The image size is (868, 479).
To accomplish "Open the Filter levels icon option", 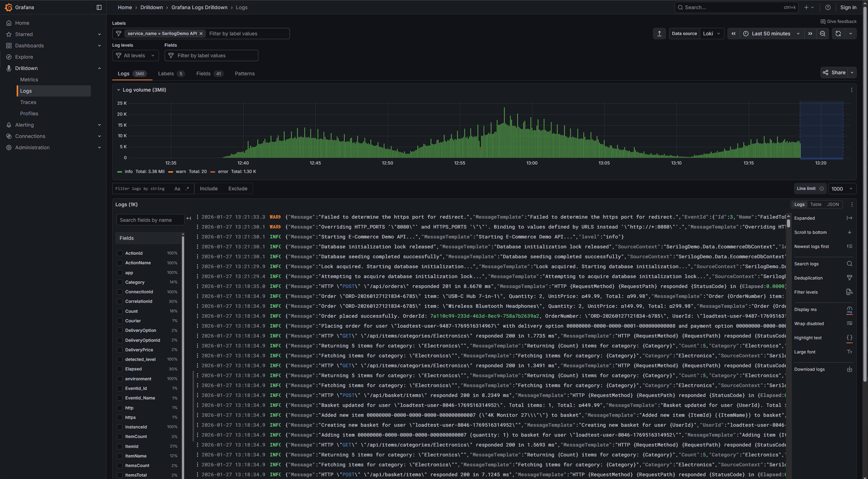I will (x=849, y=292).
